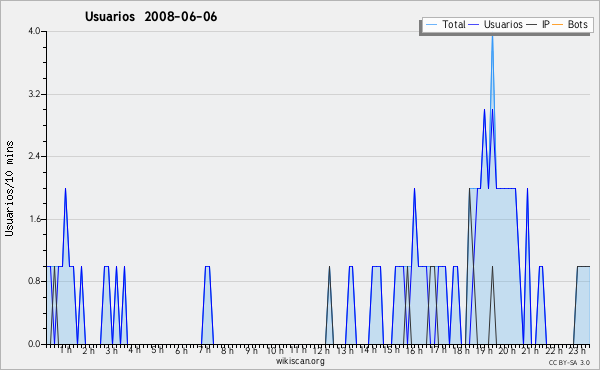Click the '23 h' x-axis label
The height and width of the screenshot is (370, 600).
point(577,351)
